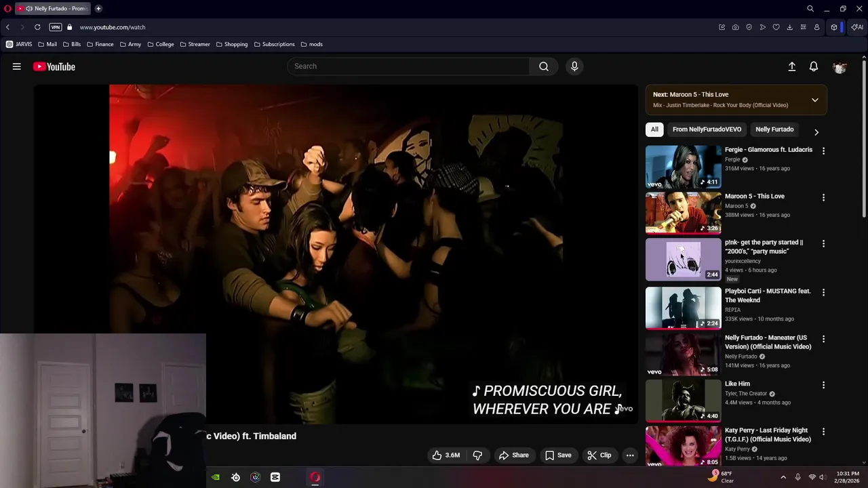This screenshot has width=868, height=488.
Task: Search tabs using Opera title bar magnifier
Action: (x=810, y=9)
